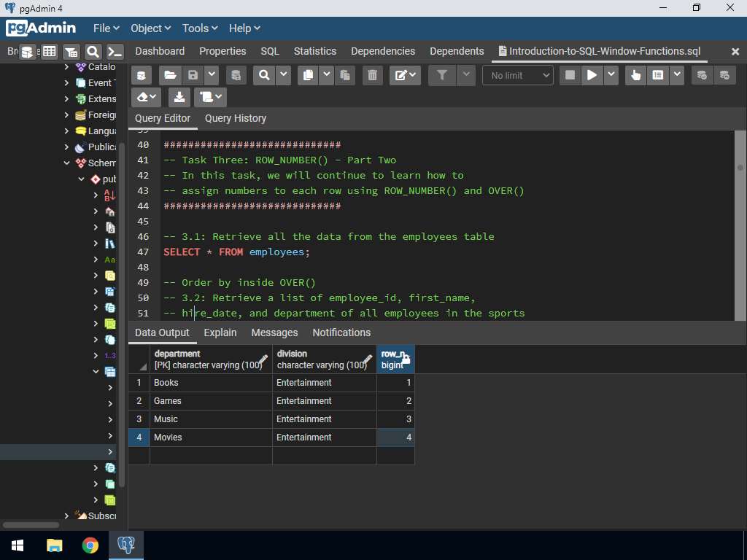
Task: Click the Delete row trash icon
Action: click(372, 75)
